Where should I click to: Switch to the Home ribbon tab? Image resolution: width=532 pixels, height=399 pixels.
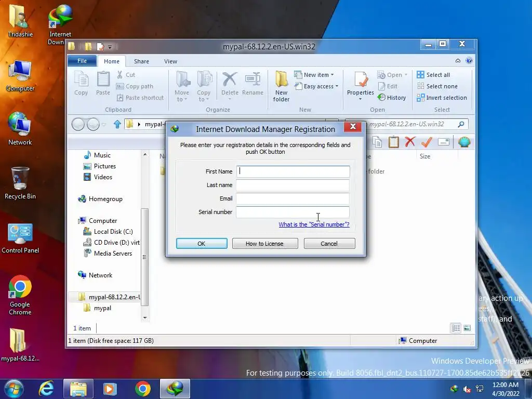pos(112,61)
